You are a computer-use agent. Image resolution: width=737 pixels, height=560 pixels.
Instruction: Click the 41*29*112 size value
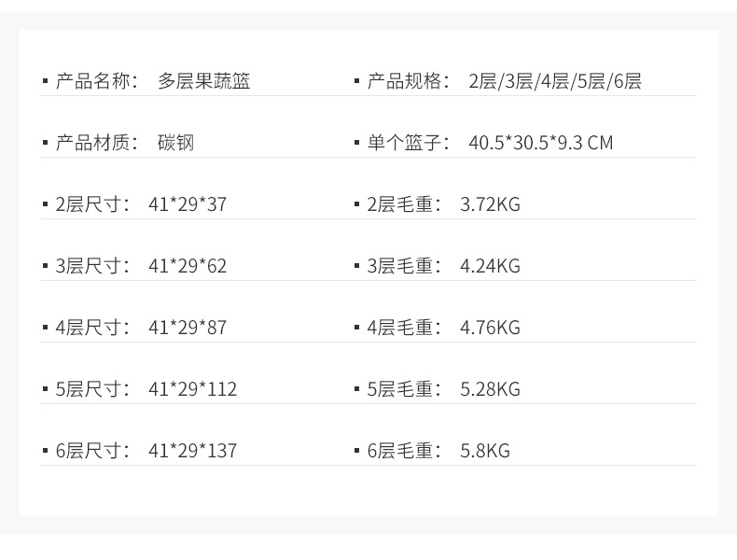point(192,389)
